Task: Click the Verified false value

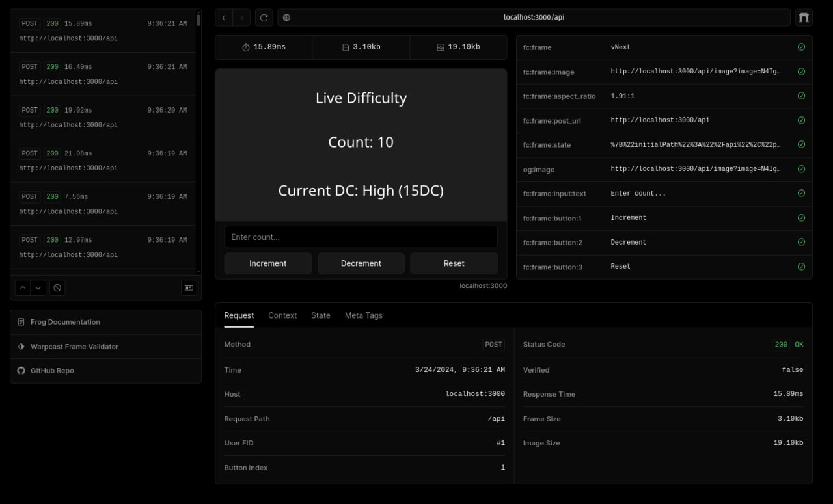Action: coord(793,369)
